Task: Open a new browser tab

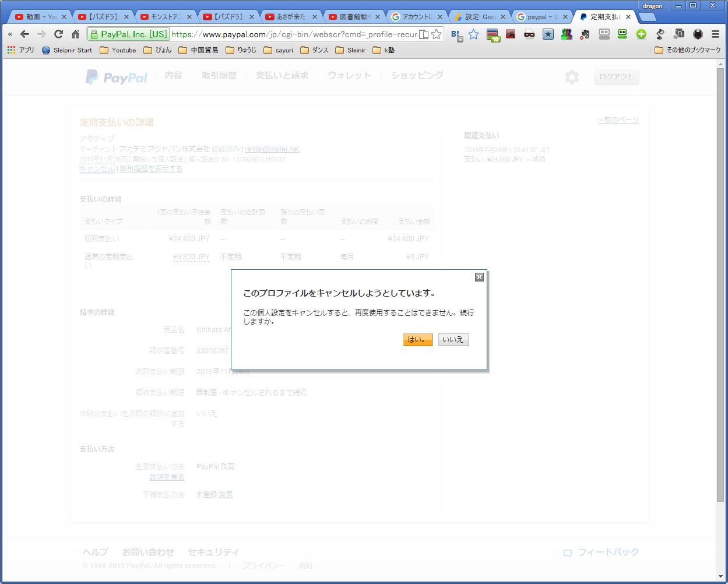Action: (x=648, y=17)
